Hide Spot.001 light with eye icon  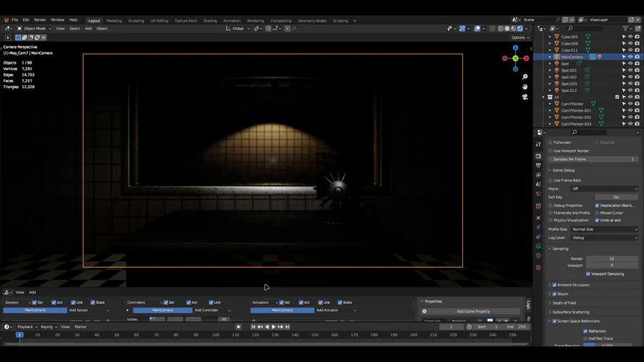[630, 70]
